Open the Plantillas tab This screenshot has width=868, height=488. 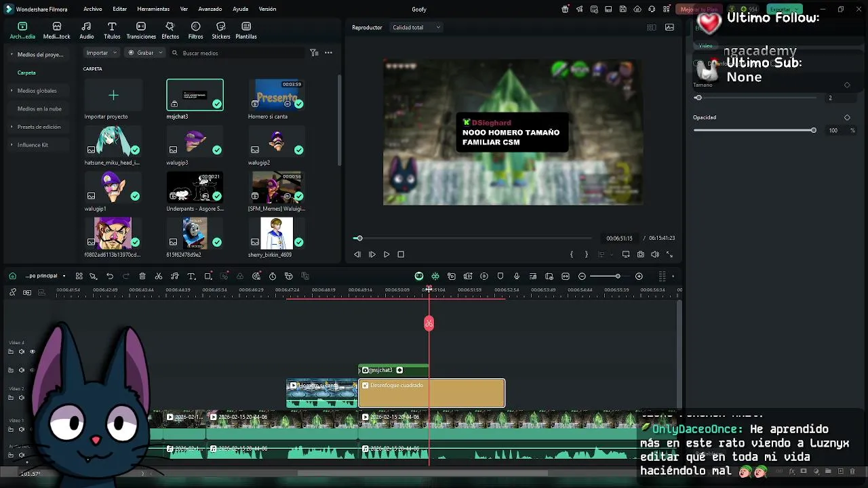(246, 30)
